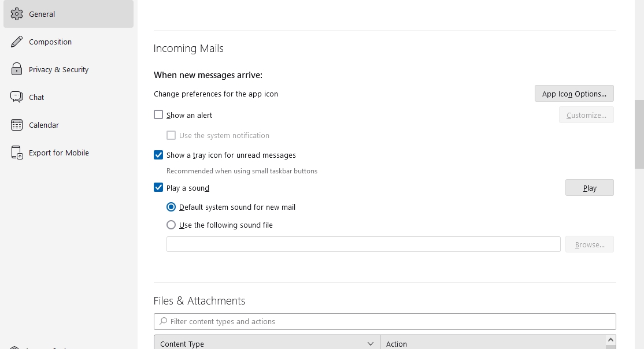This screenshot has width=644, height=349.
Task: Open the Composition settings label
Action: pyautogui.click(x=50, y=42)
